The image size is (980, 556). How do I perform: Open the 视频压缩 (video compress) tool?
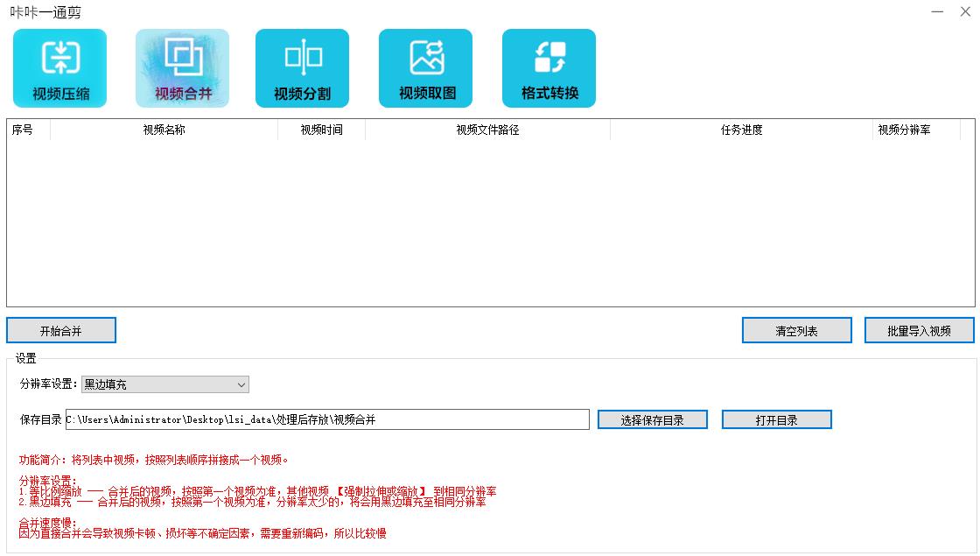[x=59, y=67]
